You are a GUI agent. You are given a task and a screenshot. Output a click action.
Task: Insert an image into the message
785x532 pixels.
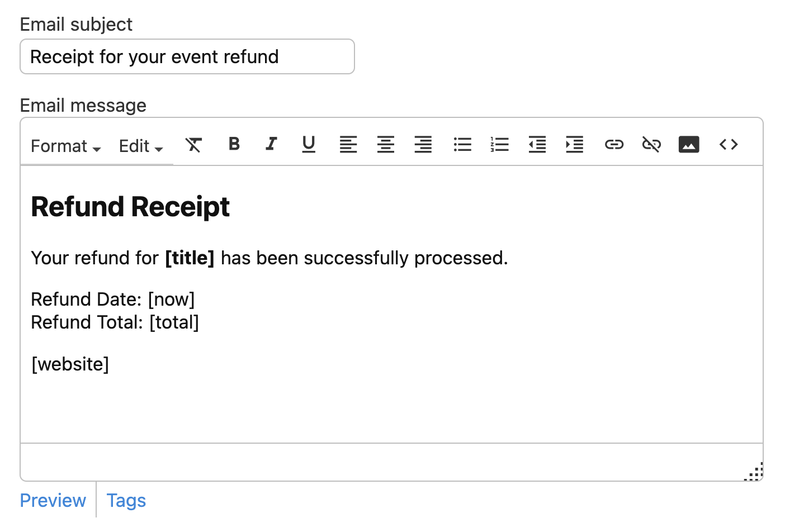(689, 145)
